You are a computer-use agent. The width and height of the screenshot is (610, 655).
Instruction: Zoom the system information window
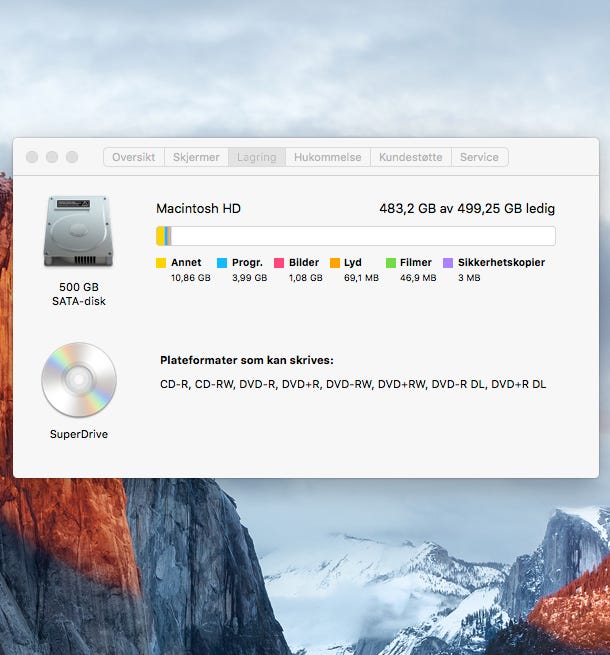click(72, 157)
